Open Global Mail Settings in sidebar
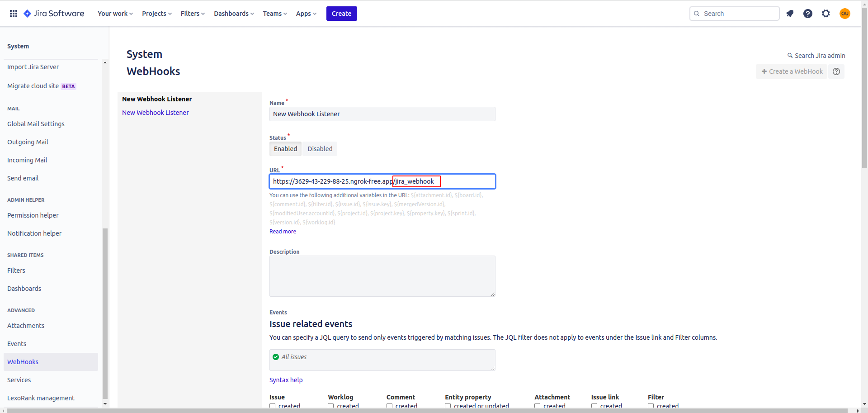Screen dimensions: 868x413 36,124
